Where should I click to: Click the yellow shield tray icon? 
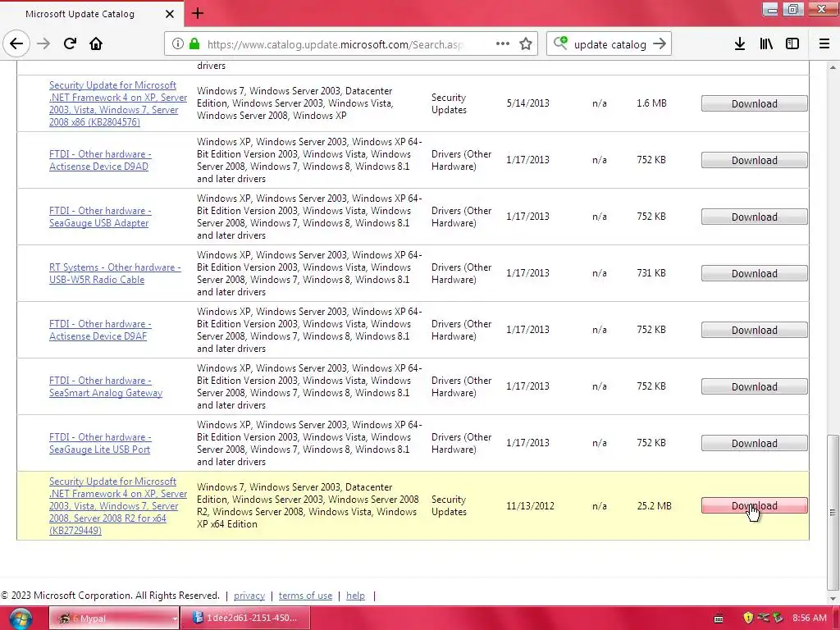click(748, 618)
